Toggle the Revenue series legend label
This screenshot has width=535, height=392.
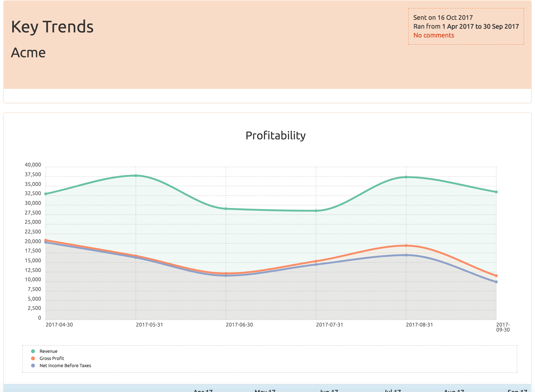pyautogui.click(x=48, y=351)
